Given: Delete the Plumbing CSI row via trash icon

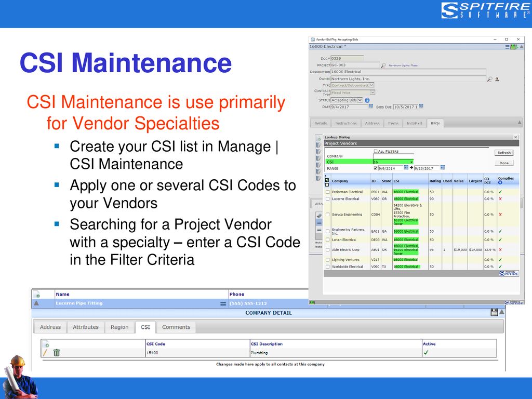Looking at the screenshot, I should click(56, 353).
